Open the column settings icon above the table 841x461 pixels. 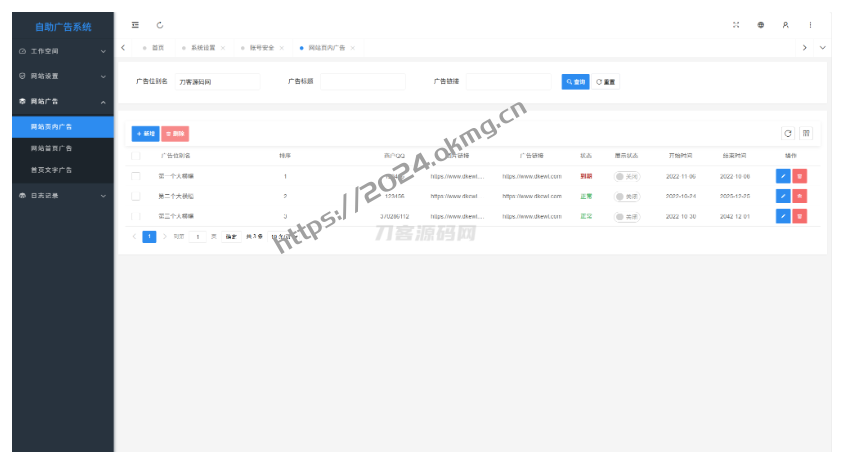point(807,133)
